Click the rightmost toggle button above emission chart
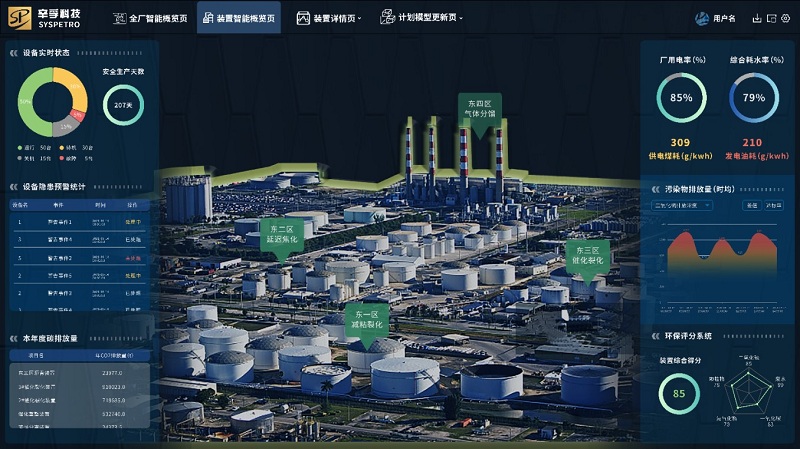800x449 pixels. pyautogui.click(x=773, y=205)
